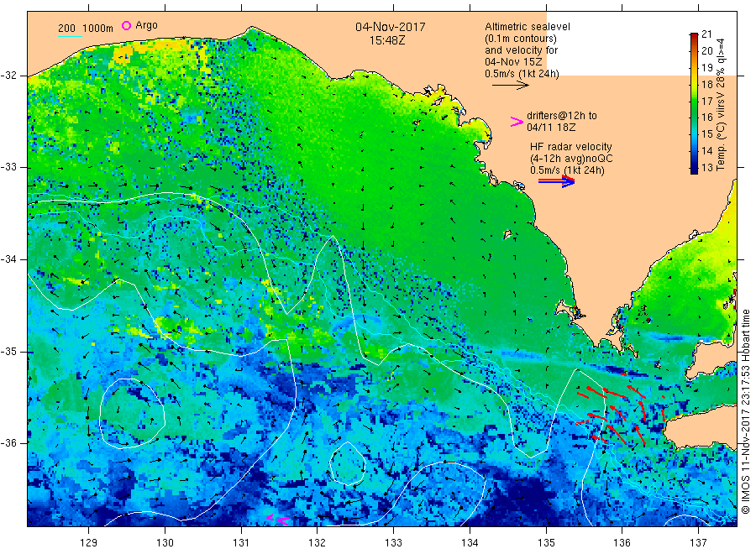Viewport: 756px width, 554px height.
Task: Click the magenta drifter arrowhead legend symbol
Action: pos(517,122)
